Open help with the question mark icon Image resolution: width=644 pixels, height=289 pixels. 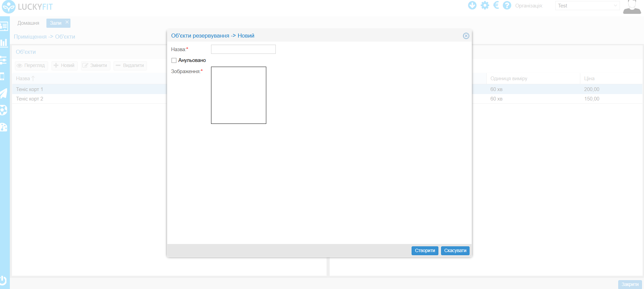click(507, 5)
